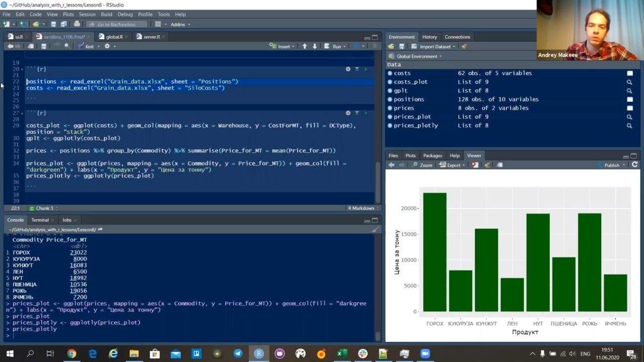Viewport: 644px width, 362px height.
Task: Expand the prices object details
Action: pos(390,108)
